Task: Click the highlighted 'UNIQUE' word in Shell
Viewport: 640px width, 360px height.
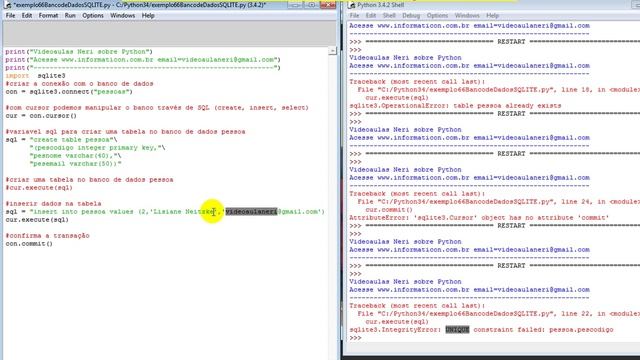Action: point(457,329)
